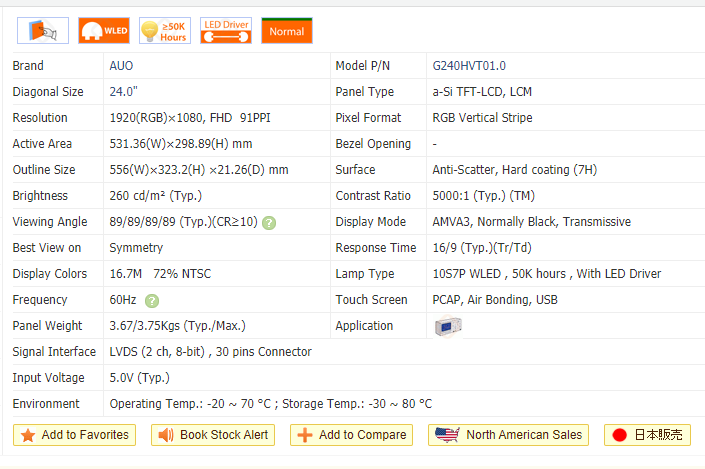
Task: Select model number G240HVT01.0
Action: tap(469, 66)
